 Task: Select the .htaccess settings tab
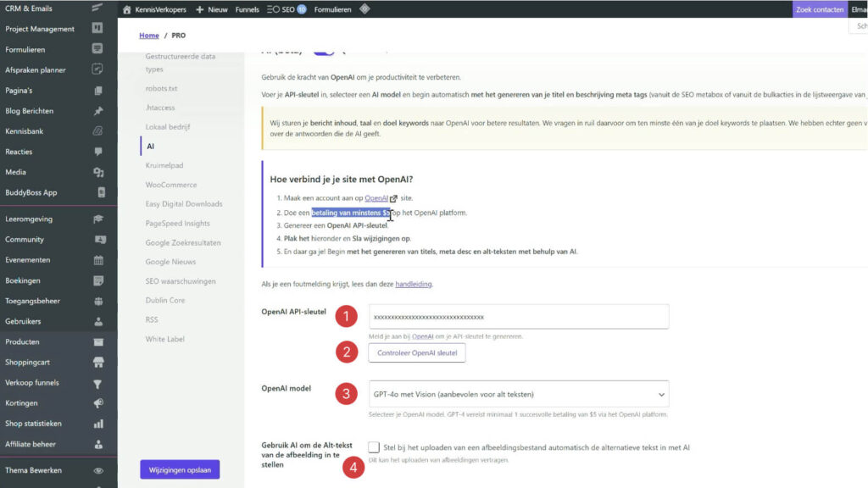pos(160,108)
